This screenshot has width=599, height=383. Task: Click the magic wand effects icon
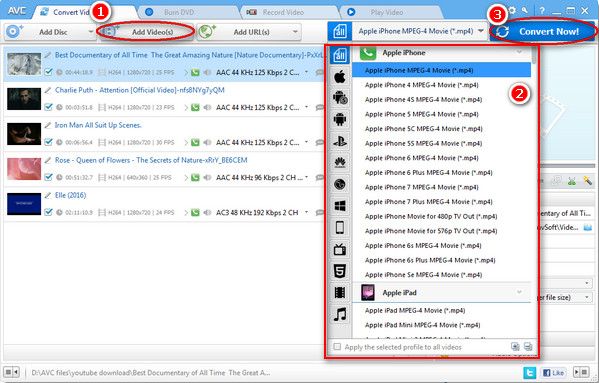click(587, 181)
